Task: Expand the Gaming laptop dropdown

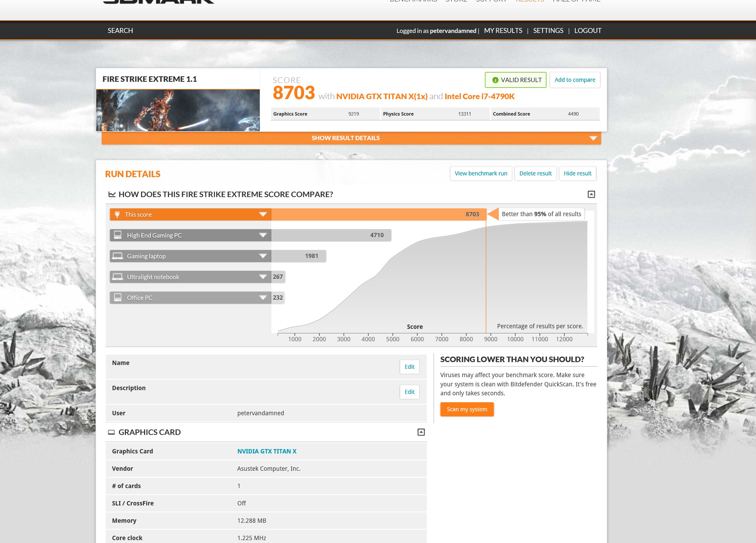Action: tap(263, 256)
